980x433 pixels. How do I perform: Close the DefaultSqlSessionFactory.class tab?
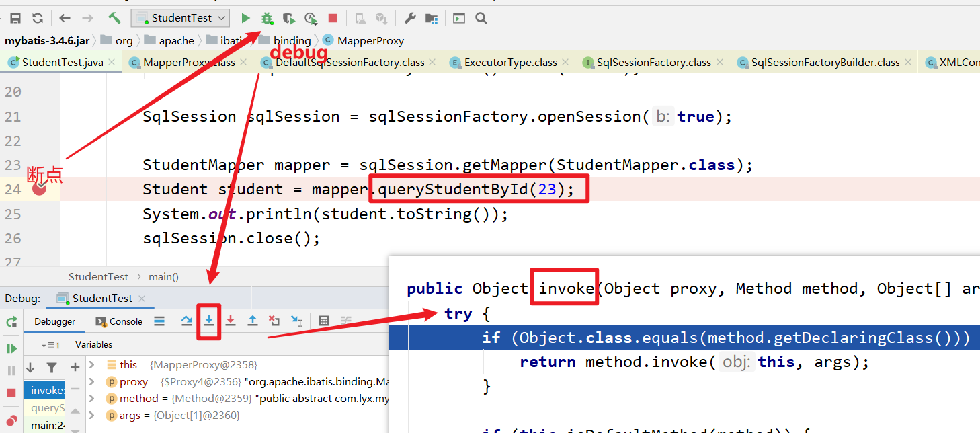[433, 62]
